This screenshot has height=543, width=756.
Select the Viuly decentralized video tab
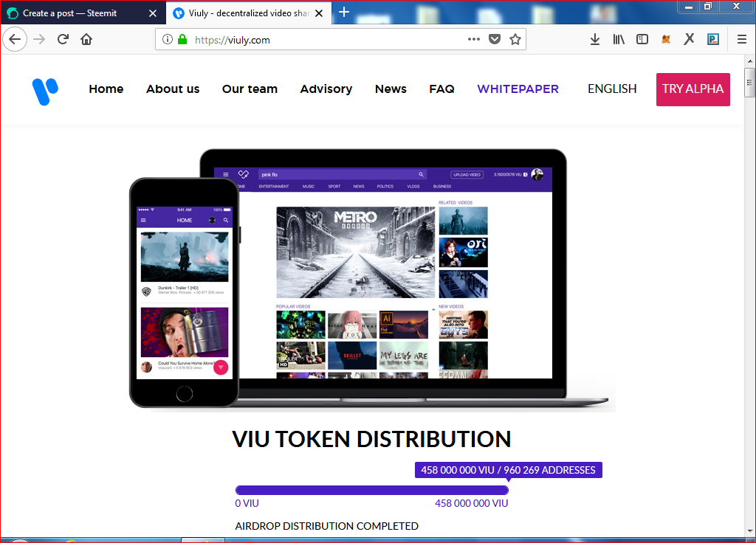pyautogui.click(x=249, y=13)
